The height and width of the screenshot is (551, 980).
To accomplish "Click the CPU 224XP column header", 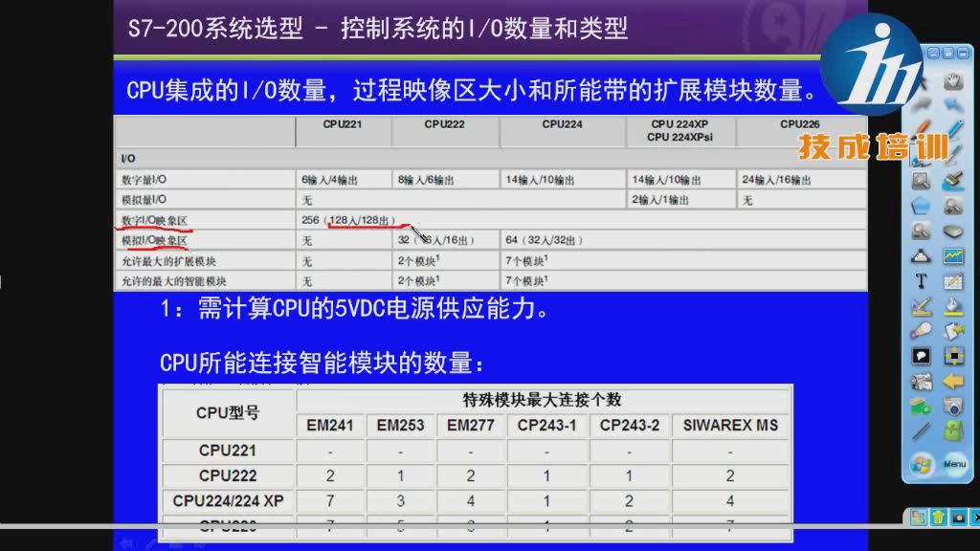I will (680, 130).
